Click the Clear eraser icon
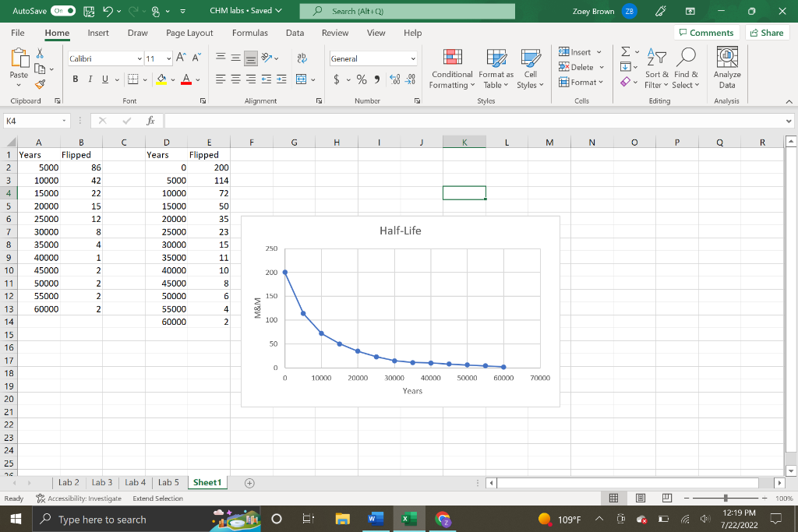Screen dimensions: 798x532 point(626,82)
